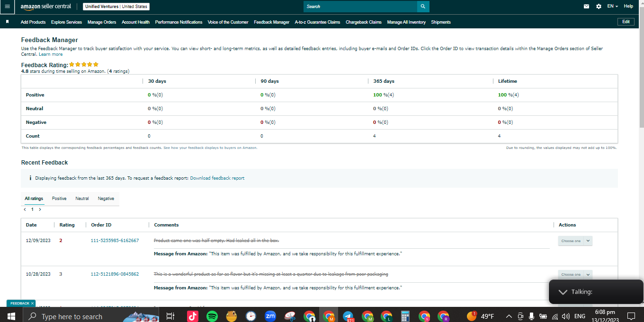Image resolution: width=644 pixels, height=322 pixels.
Task: Open Calculator from the taskbar
Action: tap(405, 316)
